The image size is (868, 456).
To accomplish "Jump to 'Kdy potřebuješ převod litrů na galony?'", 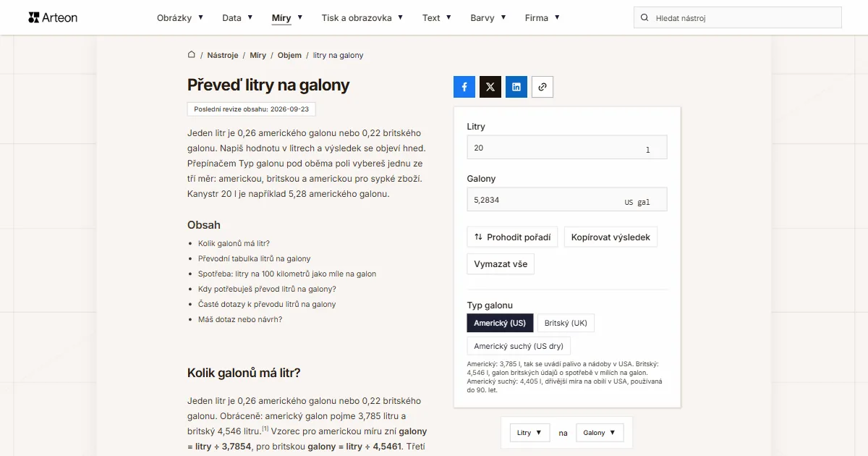I will click(267, 289).
